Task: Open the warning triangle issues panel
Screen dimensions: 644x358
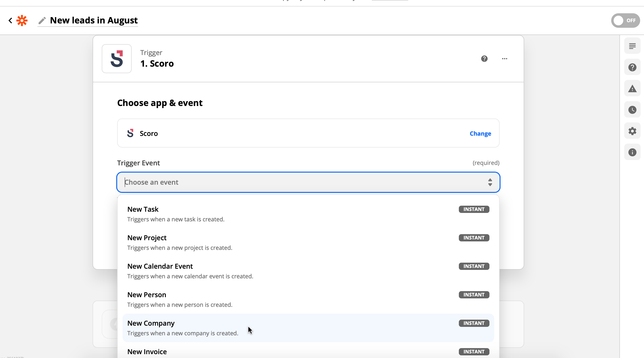Action: click(632, 89)
